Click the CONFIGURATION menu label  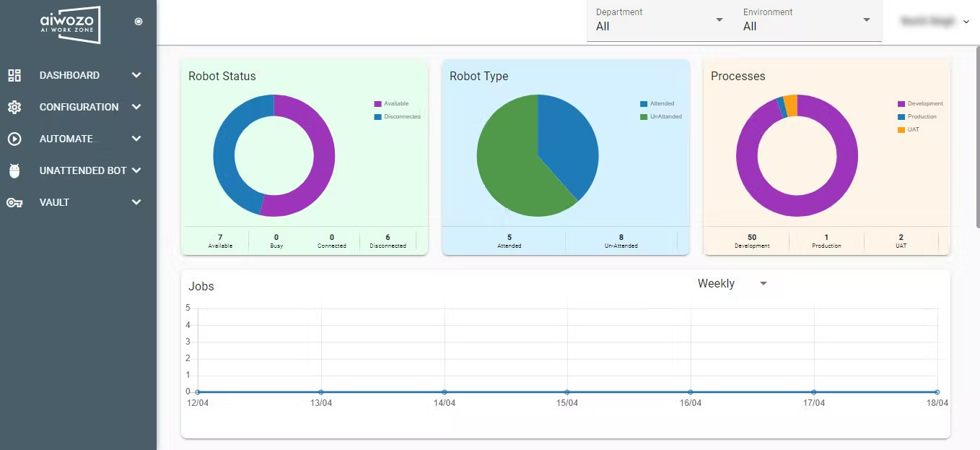79,107
